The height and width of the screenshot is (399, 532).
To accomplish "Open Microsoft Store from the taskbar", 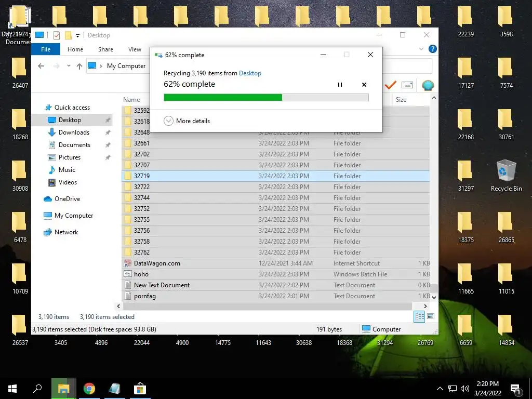I will click(140, 389).
